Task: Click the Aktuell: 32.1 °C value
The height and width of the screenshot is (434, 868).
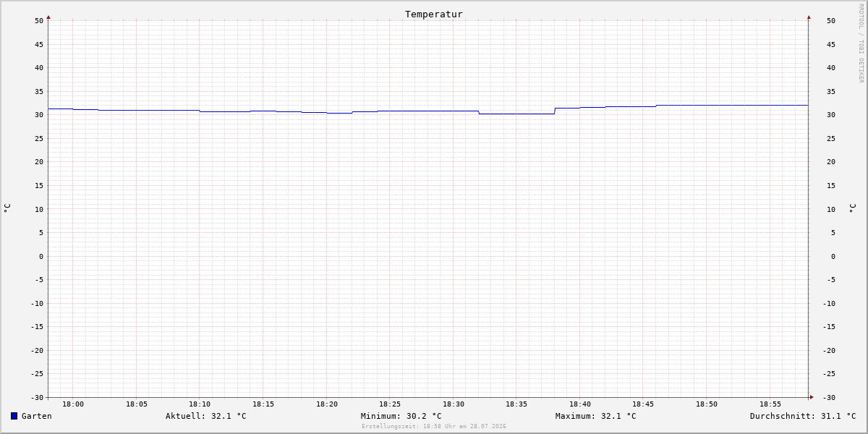Action: click(x=206, y=416)
